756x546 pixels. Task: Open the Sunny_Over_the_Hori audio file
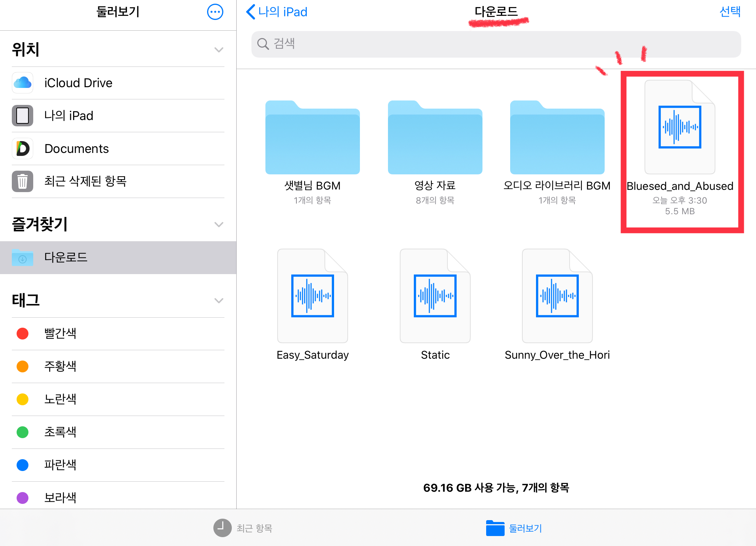557,296
